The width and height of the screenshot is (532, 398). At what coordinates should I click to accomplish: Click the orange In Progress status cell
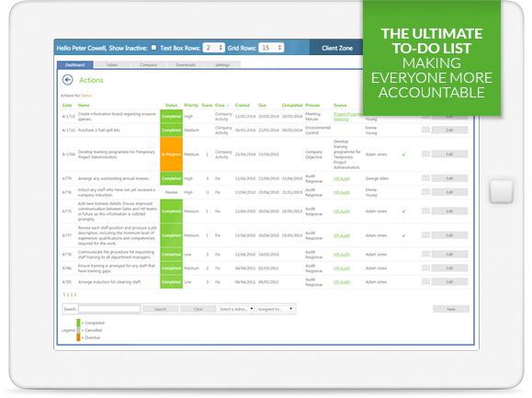pyautogui.click(x=171, y=154)
